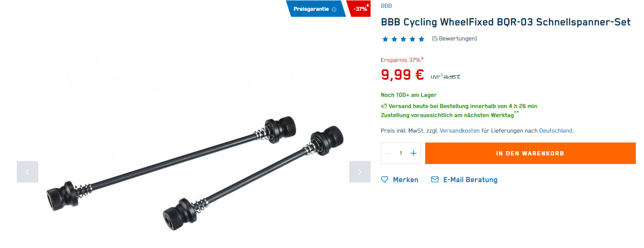Show previous product image arrow

coord(28,172)
